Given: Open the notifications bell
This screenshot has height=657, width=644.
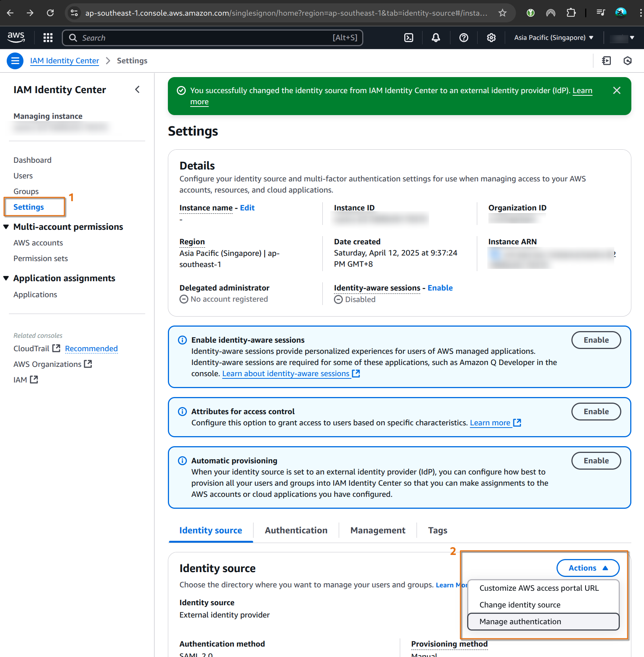Looking at the screenshot, I should [x=436, y=38].
